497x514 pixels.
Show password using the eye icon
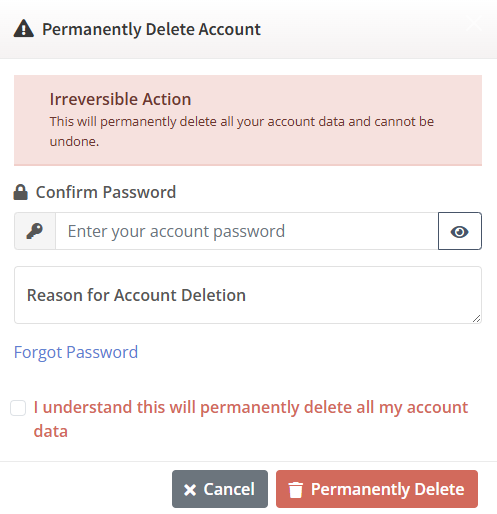pyautogui.click(x=460, y=231)
